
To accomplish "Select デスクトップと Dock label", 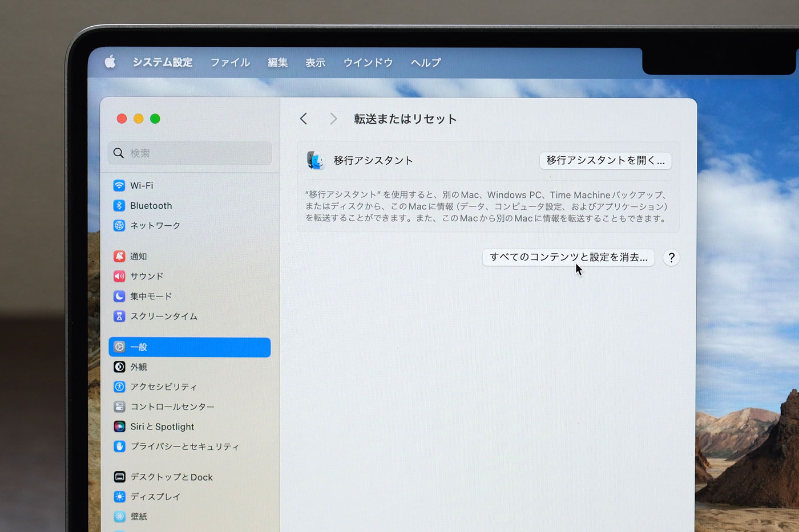I will (171, 477).
